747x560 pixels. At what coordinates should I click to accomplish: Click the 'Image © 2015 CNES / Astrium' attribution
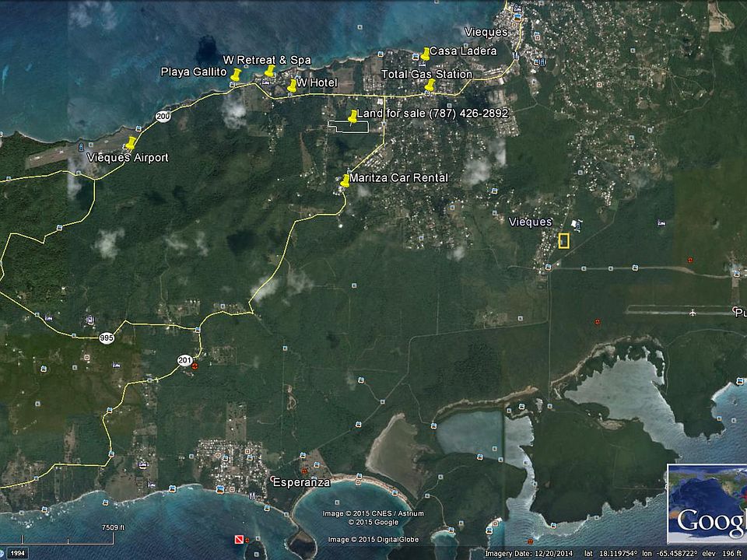(x=373, y=513)
